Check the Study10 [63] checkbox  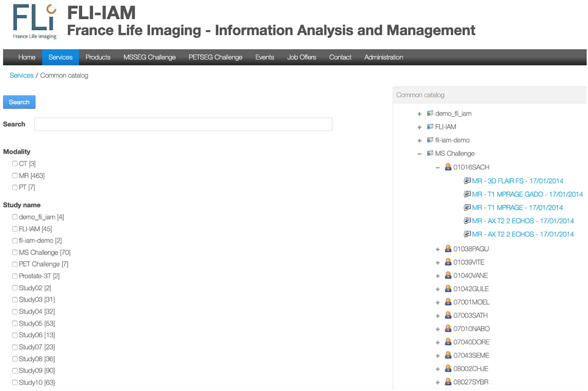pos(15,382)
